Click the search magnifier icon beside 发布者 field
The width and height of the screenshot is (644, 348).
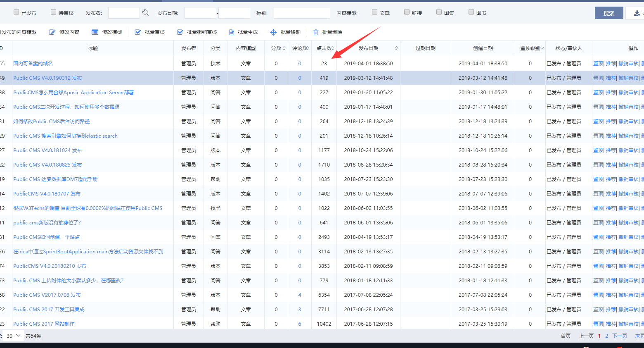(145, 13)
